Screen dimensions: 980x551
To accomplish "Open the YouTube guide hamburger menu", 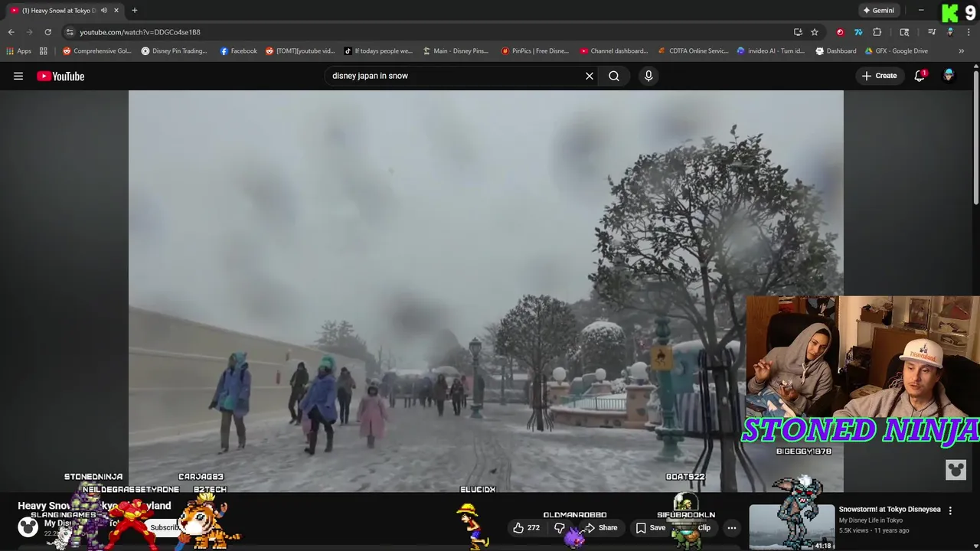I will click(18, 76).
